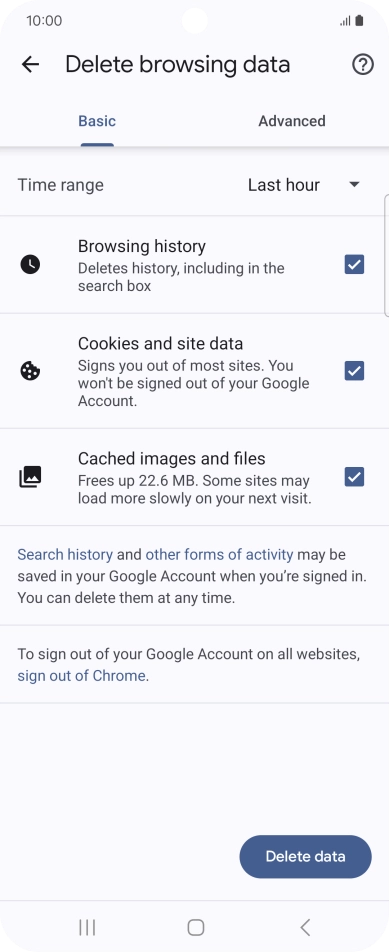
Task: Expand the Time range dropdown arrow
Action: pos(355,185)
